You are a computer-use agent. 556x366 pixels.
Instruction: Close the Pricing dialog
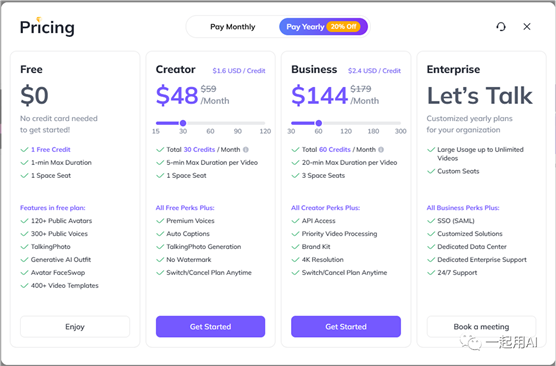click(527, 27)
